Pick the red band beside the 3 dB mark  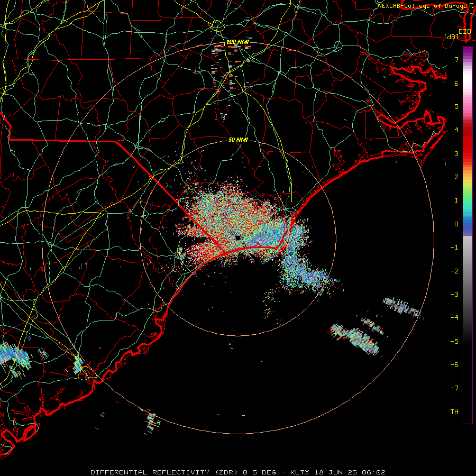467,153
